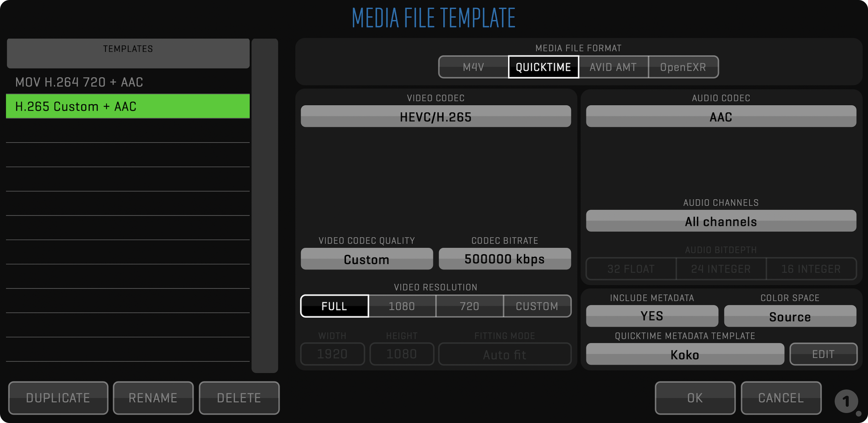The width and height of the screenshot is (868, 423).
Task: Set video resolution to 720
Action: point(469,306)
